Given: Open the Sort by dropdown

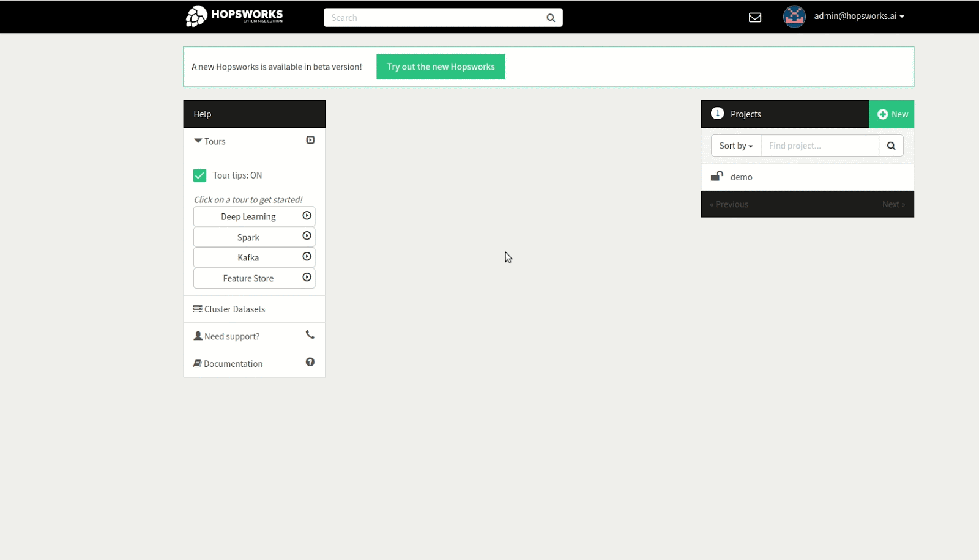Looking at the screenshot, I should pos(735,146).
